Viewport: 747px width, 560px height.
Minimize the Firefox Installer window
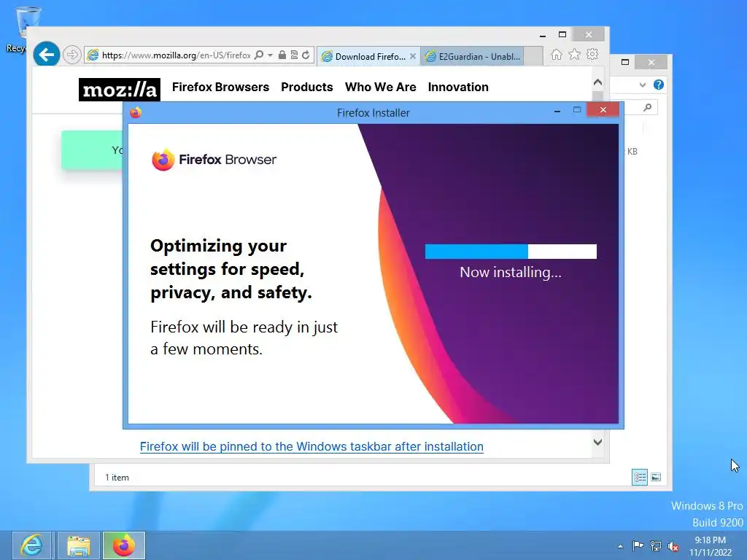(x=557, y=111)
